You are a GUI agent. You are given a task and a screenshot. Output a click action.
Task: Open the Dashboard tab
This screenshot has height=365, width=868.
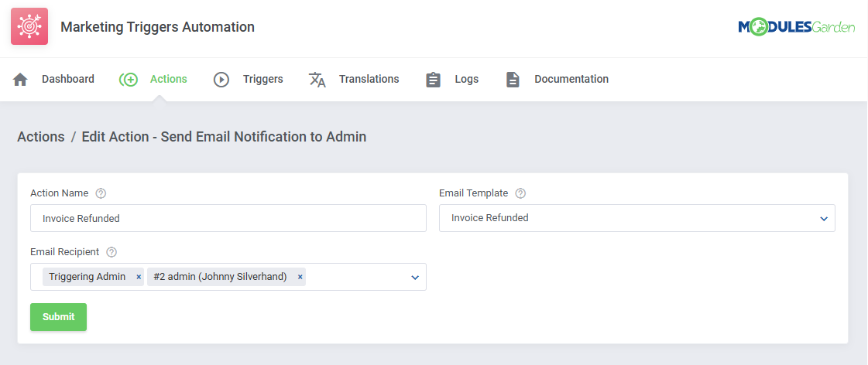[53, 79]
